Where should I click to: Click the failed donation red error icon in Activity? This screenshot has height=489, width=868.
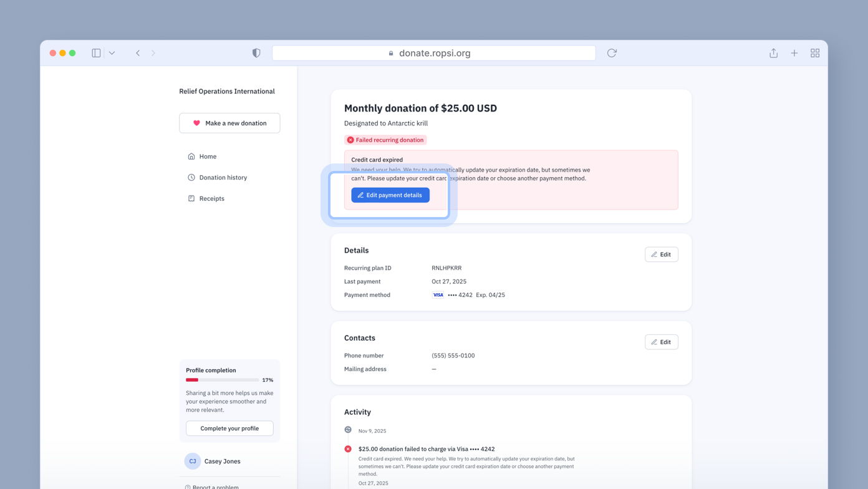[x=348, y=449]
